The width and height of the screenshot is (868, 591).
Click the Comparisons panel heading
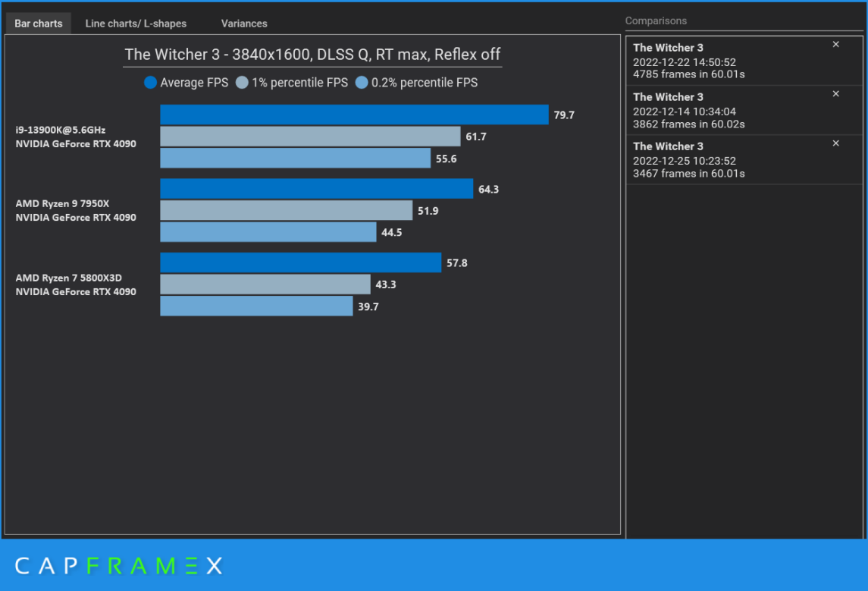pos(656,20)
